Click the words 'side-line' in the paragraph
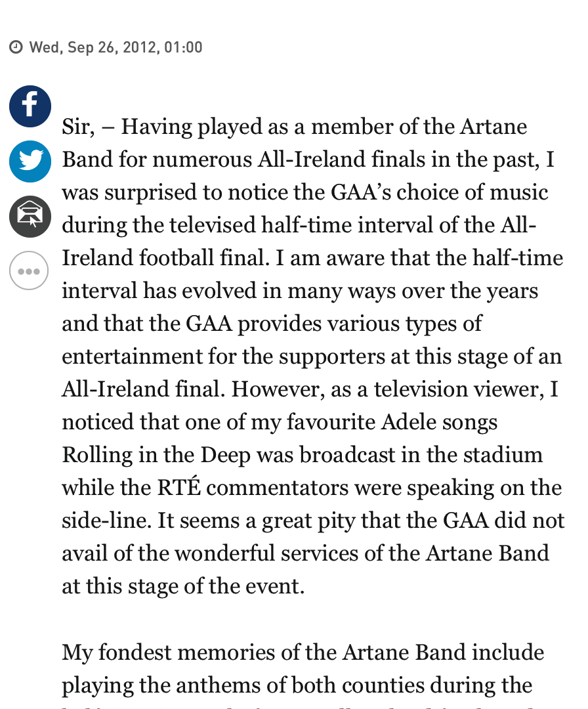Screen dimensions: 588x709 [x=107, y=521]
